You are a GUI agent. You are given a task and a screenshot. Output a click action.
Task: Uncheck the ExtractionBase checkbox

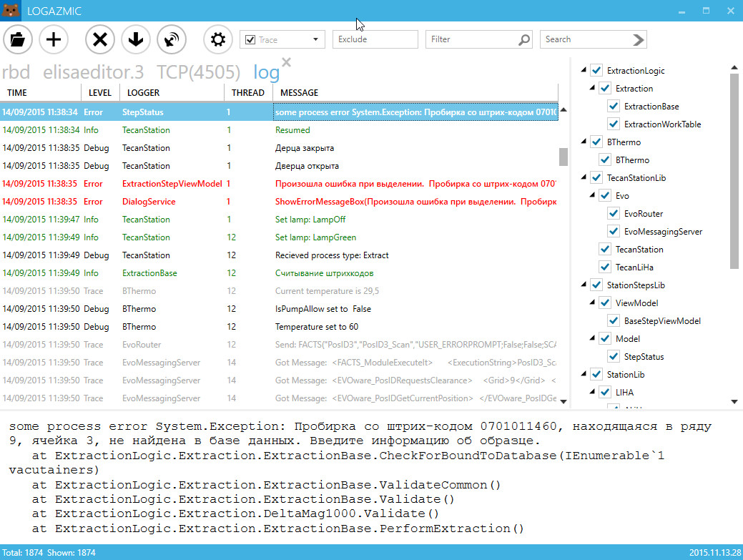coord(614,106)
